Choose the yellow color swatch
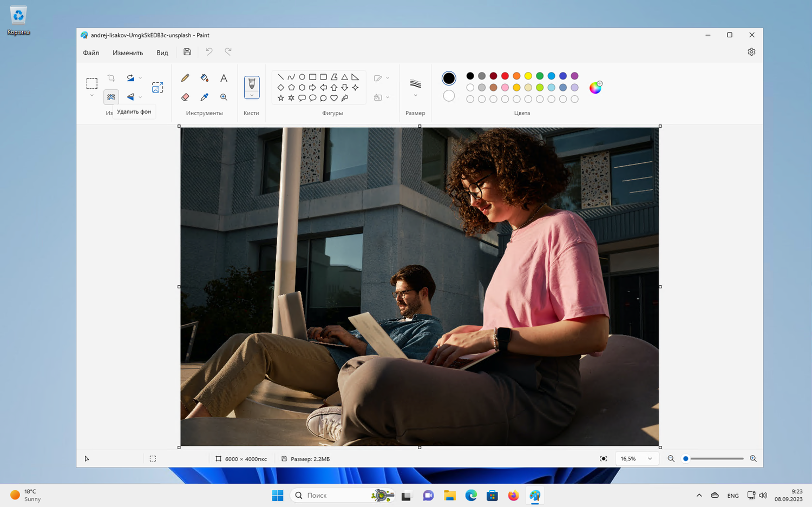 528,76
